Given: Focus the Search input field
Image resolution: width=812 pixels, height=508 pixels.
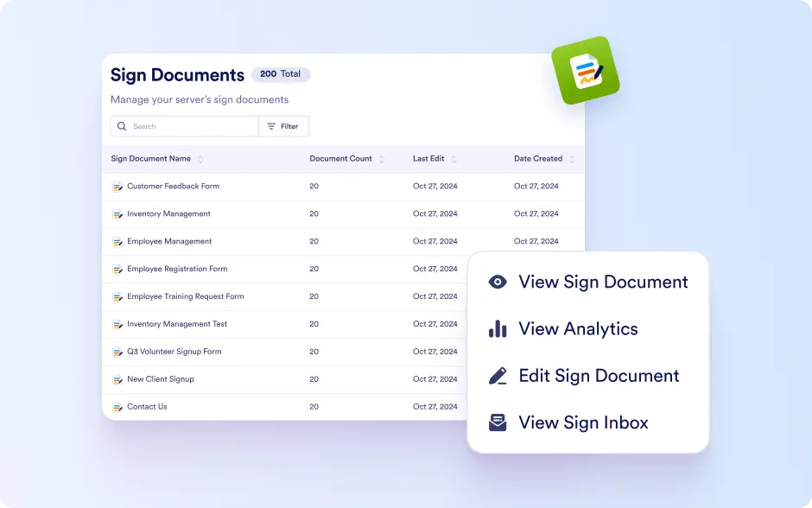Looking at the screenshot, I should [x=184, y=126].
